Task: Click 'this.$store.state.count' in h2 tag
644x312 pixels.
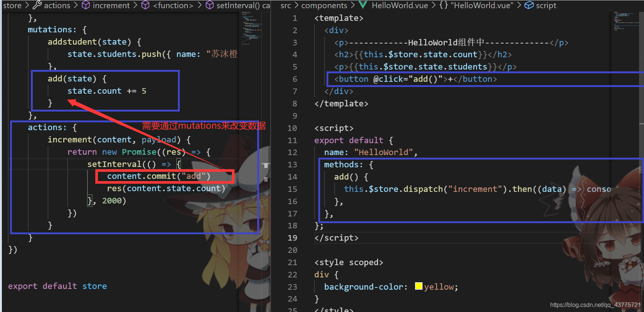Action: click(421, 54)
